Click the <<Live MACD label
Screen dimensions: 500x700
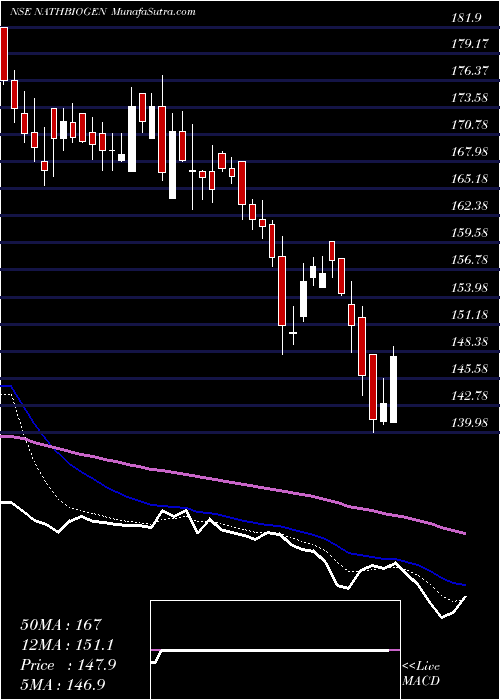tap(421, 673)
